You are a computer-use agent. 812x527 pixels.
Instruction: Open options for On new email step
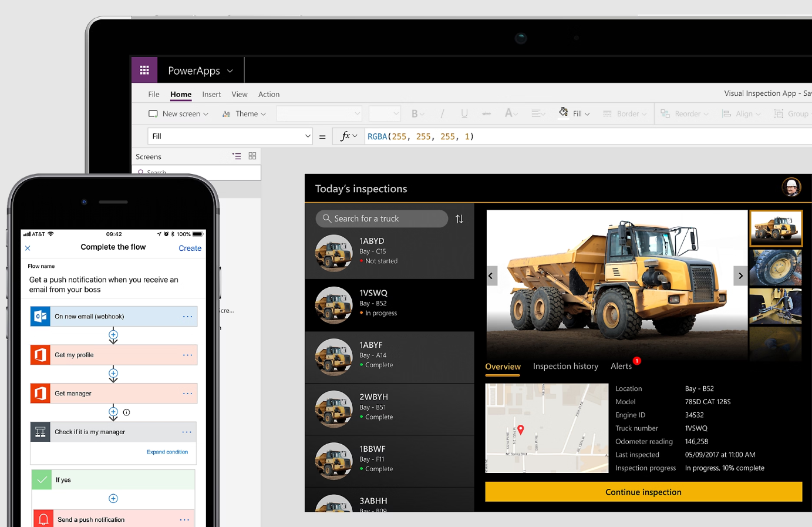pos(187,317)
